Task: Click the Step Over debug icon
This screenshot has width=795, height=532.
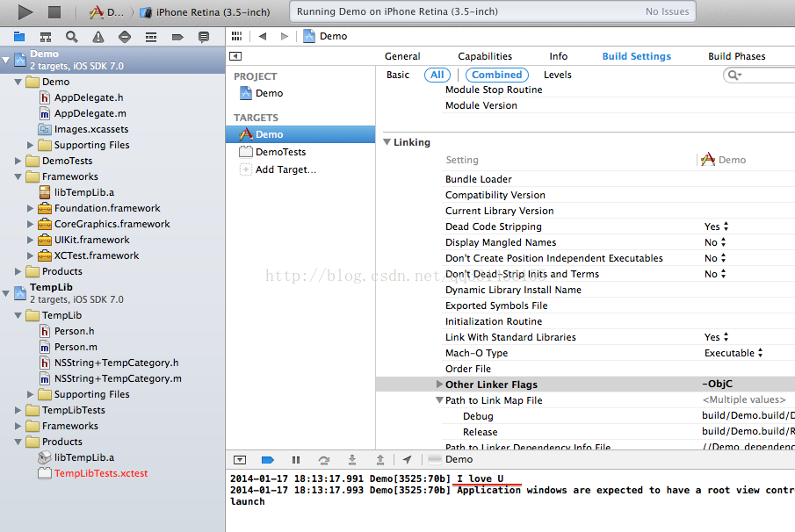Action: 324,459
